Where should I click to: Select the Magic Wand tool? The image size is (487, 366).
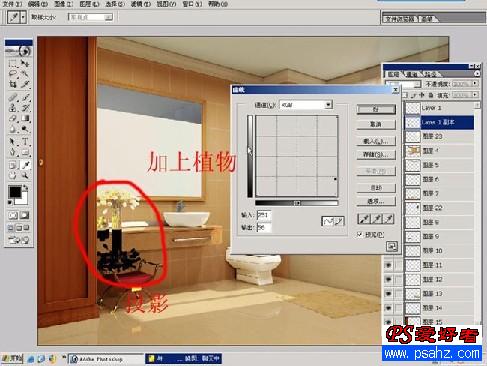(25, 74)
